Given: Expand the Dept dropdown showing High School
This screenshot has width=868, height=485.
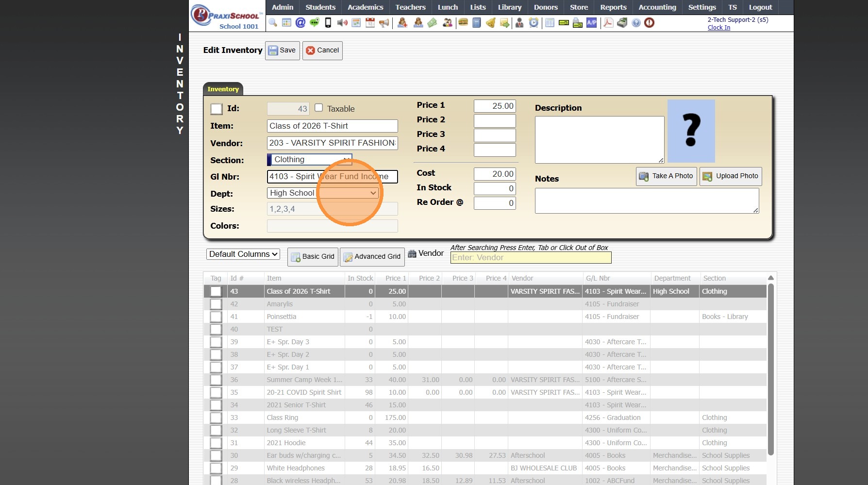Looking at the screenshot, I should (x=323, y=193).
